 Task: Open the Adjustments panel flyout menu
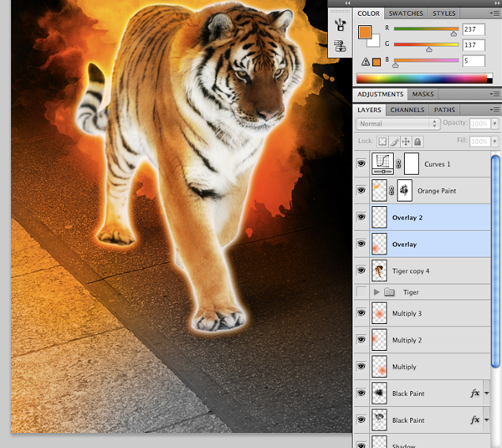coord(494,94)
